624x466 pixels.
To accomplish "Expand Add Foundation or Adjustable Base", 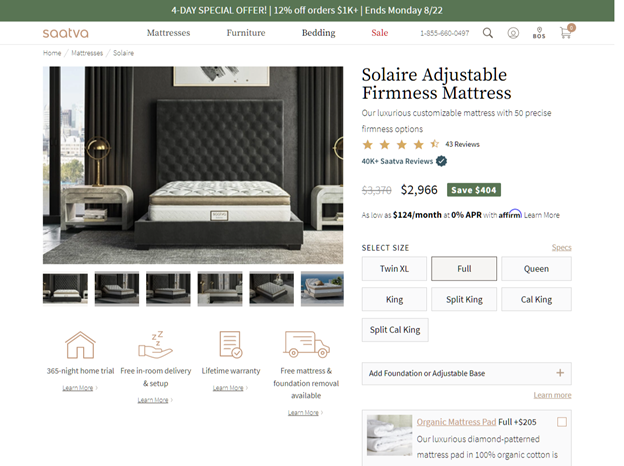I will click(x=466, y=373).
